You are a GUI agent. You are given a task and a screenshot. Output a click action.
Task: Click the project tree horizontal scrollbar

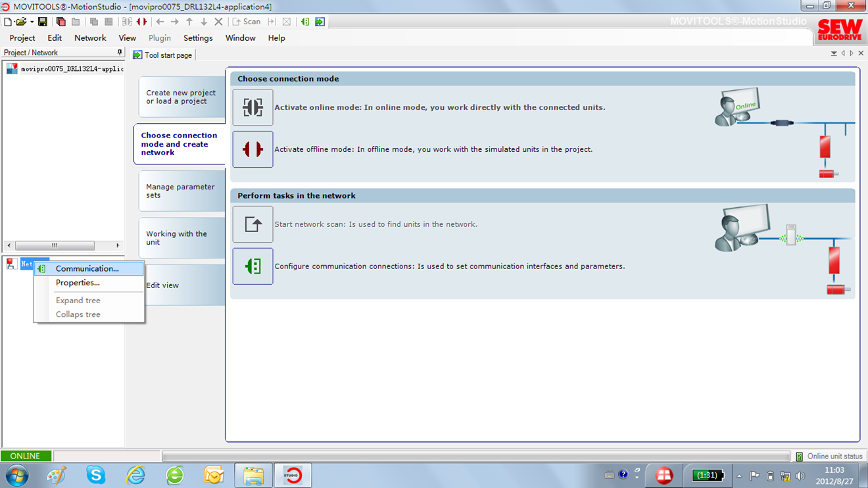[x=55, y=245]
